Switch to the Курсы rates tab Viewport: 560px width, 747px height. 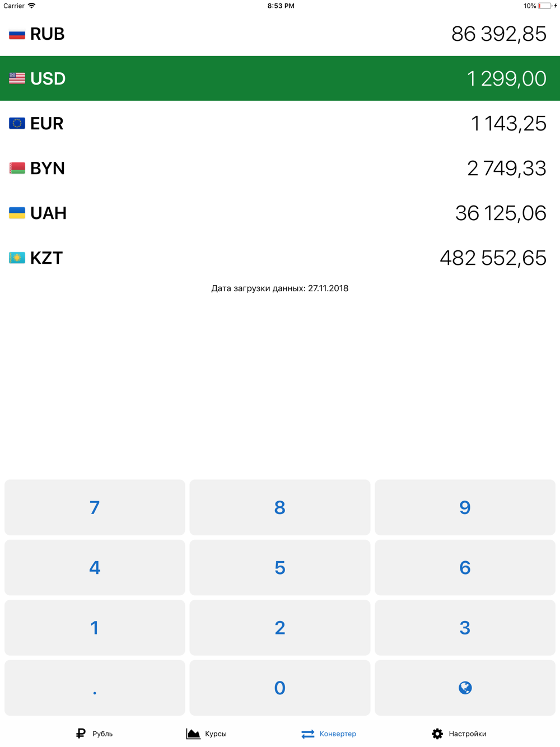click(207, 734)
